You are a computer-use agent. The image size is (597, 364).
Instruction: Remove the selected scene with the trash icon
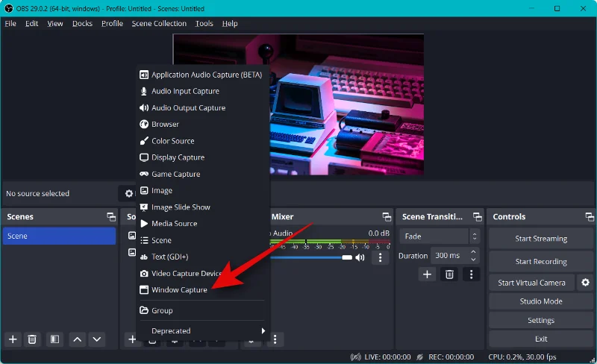tap(32, 339)
